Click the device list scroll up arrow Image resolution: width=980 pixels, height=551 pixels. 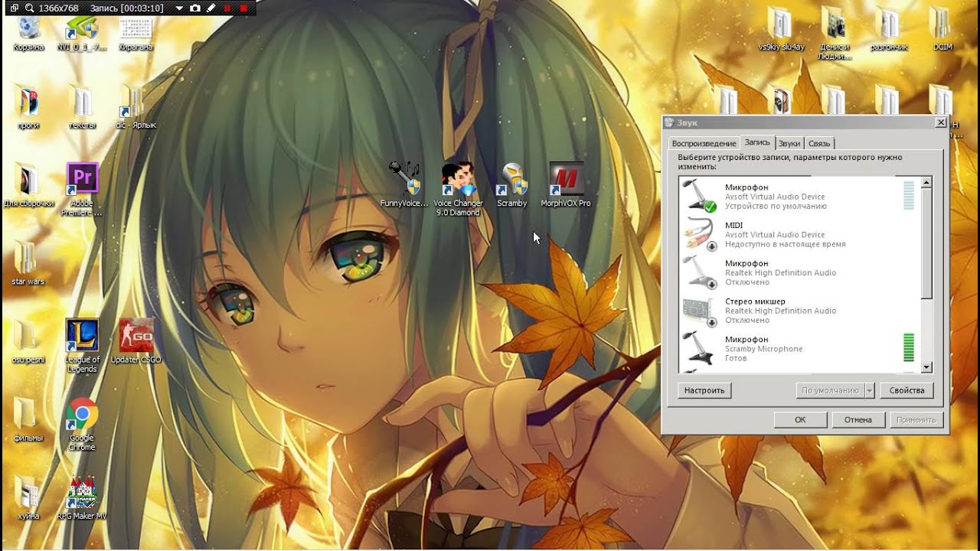coord(926,182)
